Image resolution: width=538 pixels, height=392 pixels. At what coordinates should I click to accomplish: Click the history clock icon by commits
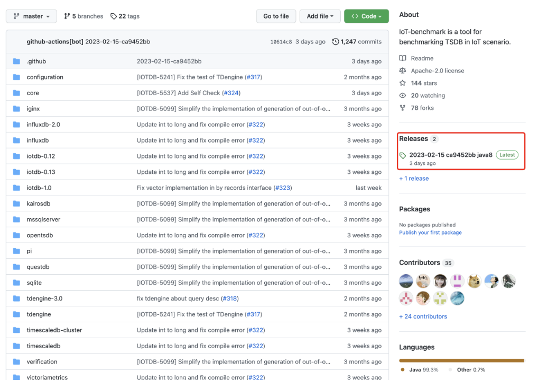pyautogui.click(x=336, y=42)
